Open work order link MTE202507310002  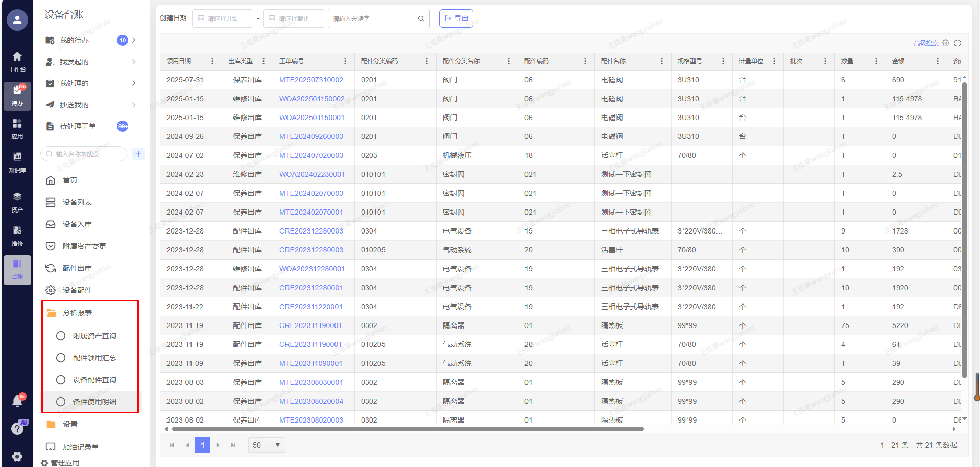tap(311, 80)
